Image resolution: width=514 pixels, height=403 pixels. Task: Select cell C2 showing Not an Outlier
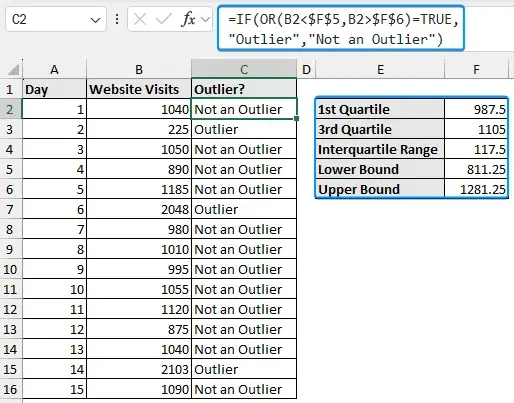click(244, 109)
